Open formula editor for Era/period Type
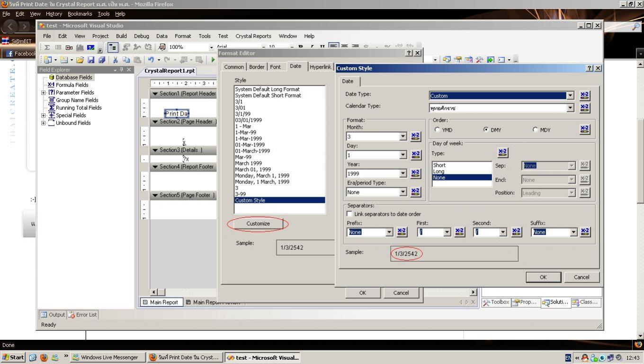 [415, 192]
